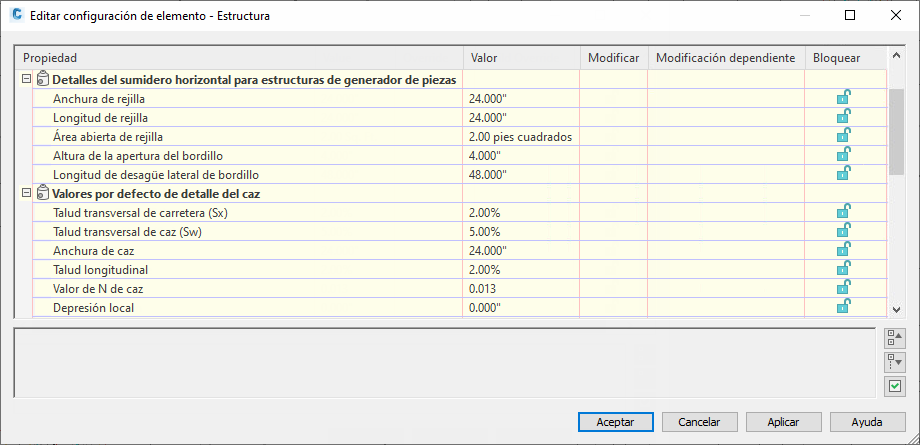
Task: Select the Anchura de caz value cell
Action: [521, 250]
